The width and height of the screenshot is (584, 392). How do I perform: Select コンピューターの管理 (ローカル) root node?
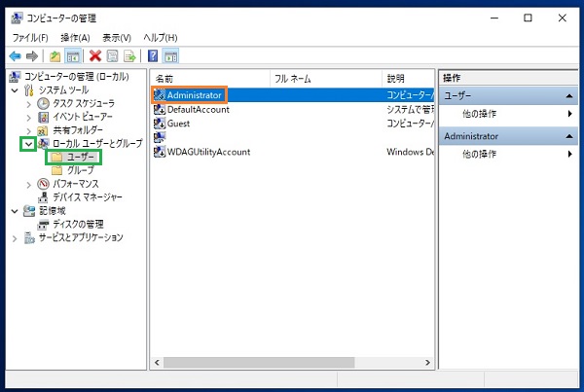point(77,77)
